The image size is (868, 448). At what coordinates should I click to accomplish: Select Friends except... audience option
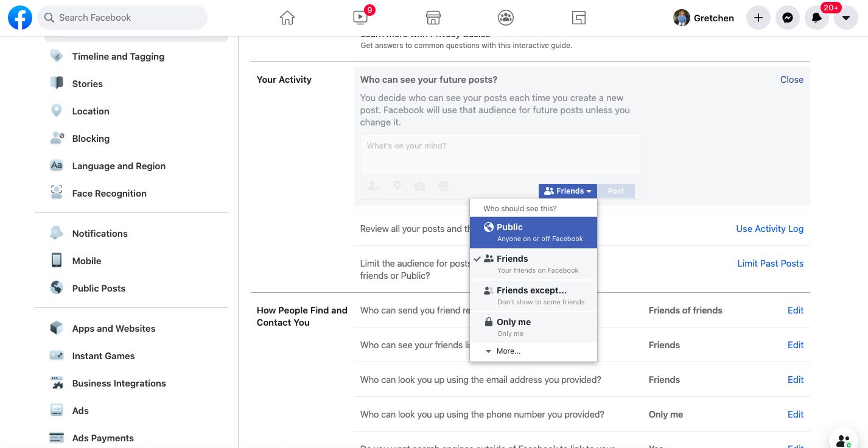(533, 296)
